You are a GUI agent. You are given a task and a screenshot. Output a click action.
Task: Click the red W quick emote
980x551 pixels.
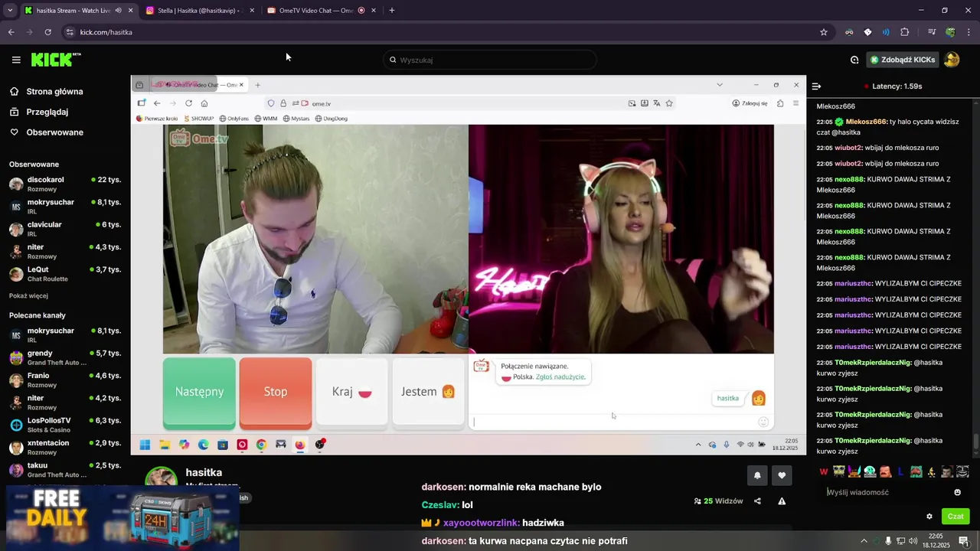pos(824,471)
